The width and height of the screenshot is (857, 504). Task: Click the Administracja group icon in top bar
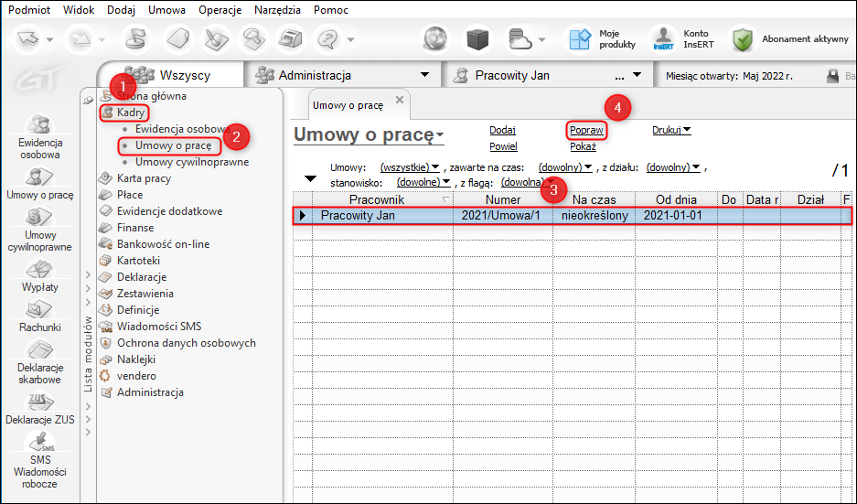[264, 75]
